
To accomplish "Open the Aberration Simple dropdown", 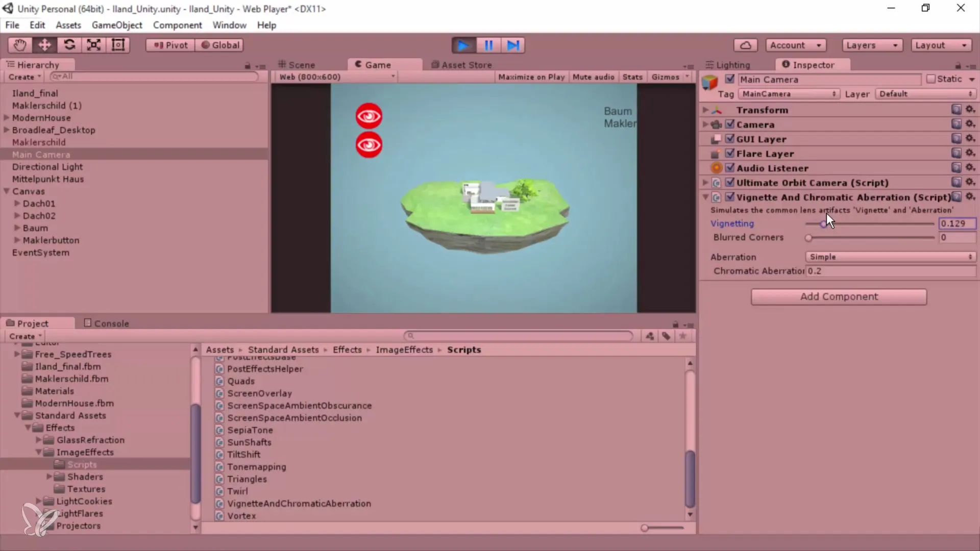I will click(x=891, y=257).
